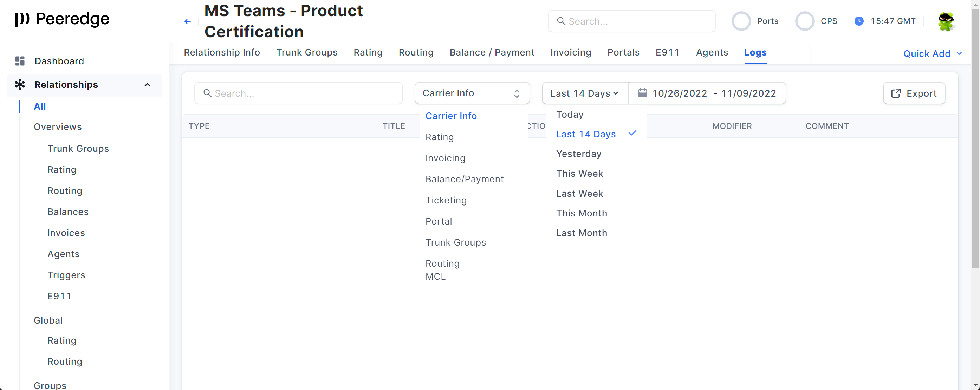Click the Ports circle indicator
The width and height of the screenshot is (980, 390).
tap(741, 21)
